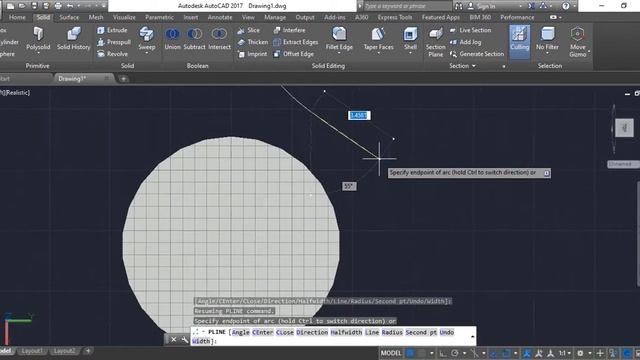Click the Solid History button
Image resolution: width=640 pixels, height=360 pixels.
click(x=73, y=39)
